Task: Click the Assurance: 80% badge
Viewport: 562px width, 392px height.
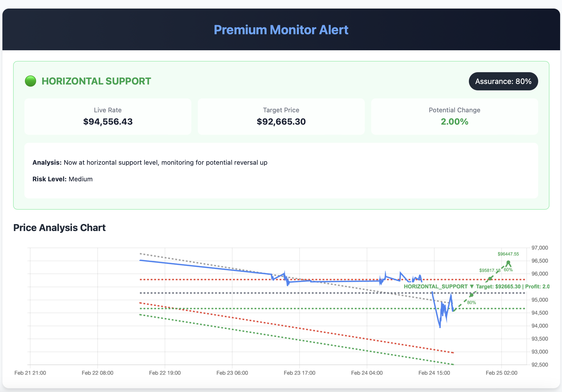Action: 503,81
